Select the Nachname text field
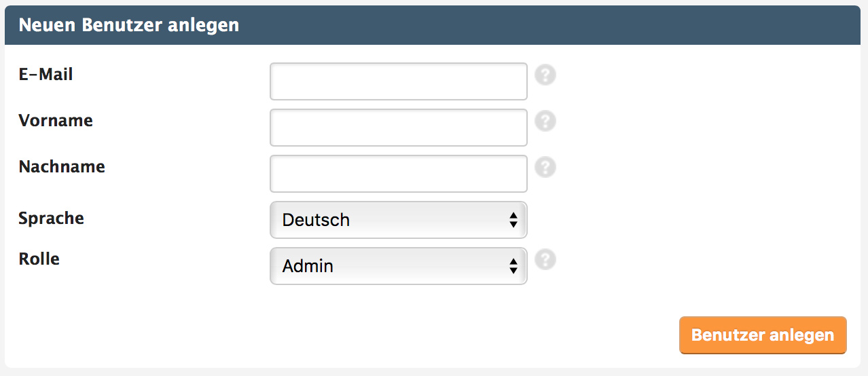Image resolution: width=868 pixels, height=376 pixels. pos(399,174)
